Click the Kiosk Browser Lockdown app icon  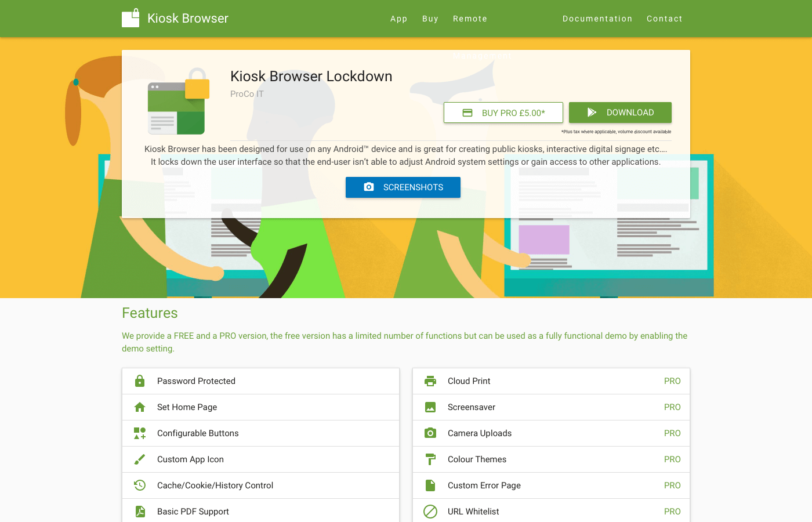[179, 101]
